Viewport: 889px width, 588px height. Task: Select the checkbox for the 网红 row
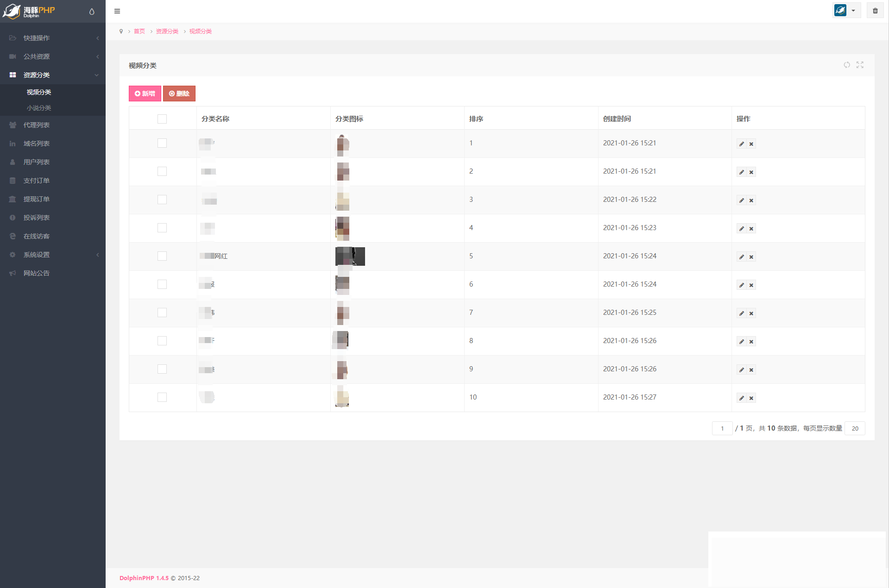(x=162, y=256)
